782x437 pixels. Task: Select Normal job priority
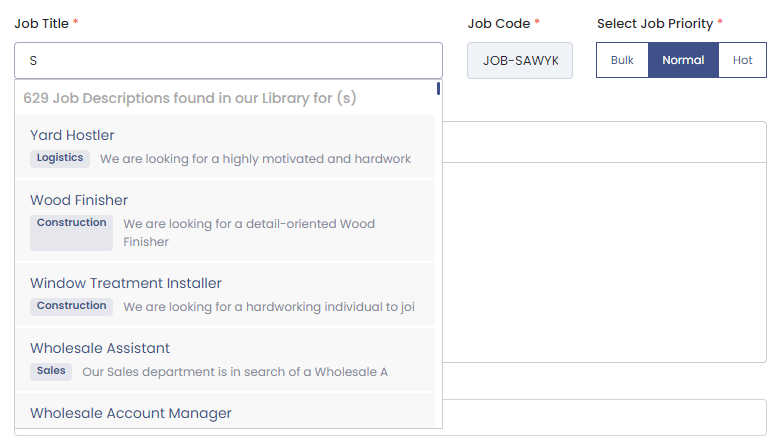click(683, 60)
